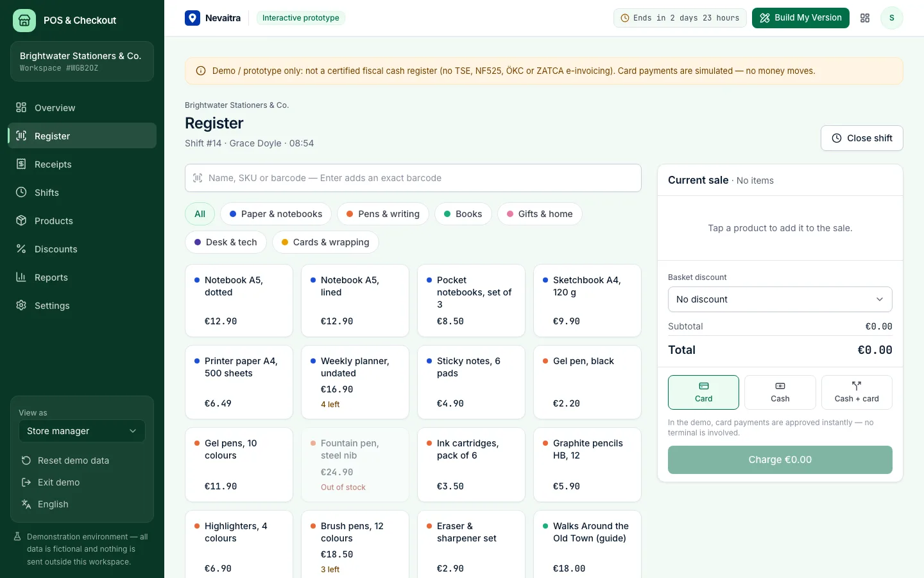The height and width of the screenshot is (578, 924).
Task: Click the POS & Checkout store logo icon
Action: coord(24,21)
